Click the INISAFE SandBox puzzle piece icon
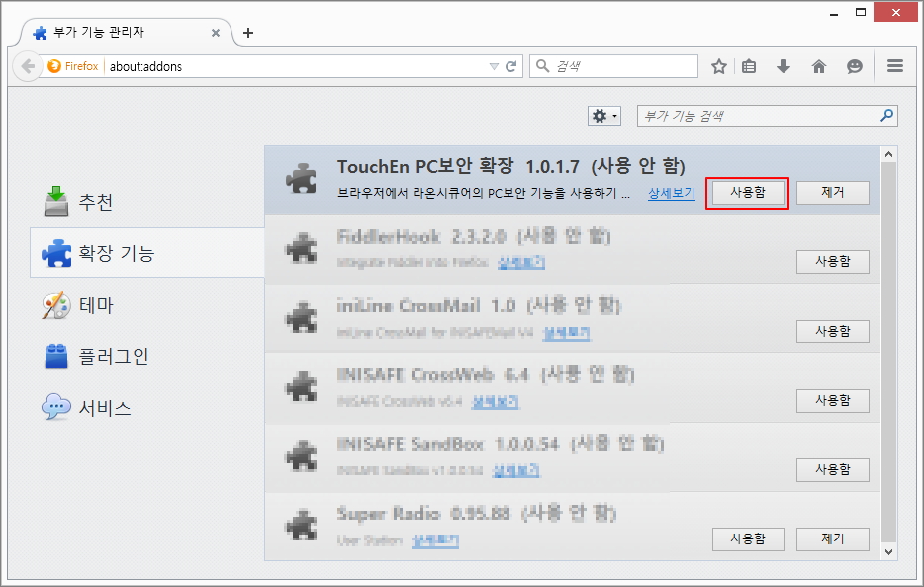This screenshot has width=924, height=587. [x=301, y=455]
